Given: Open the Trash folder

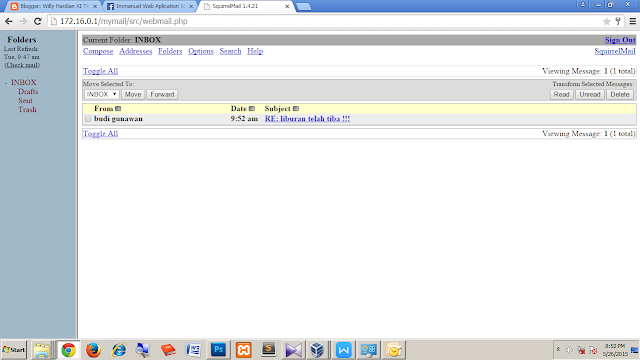Looking at the screenshot, I should (x=27, y=109).
